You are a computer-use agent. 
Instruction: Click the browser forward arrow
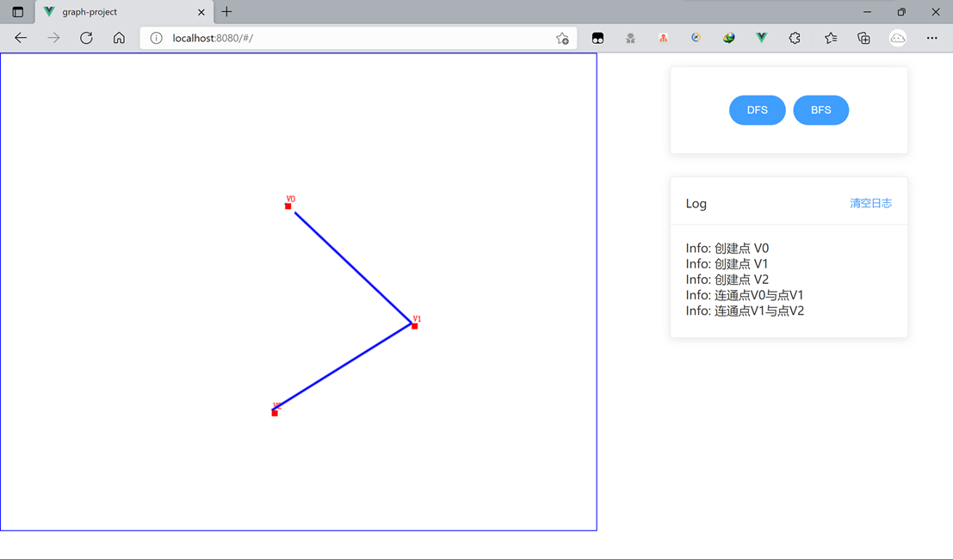pyautogui.click(x=53, y=38)
